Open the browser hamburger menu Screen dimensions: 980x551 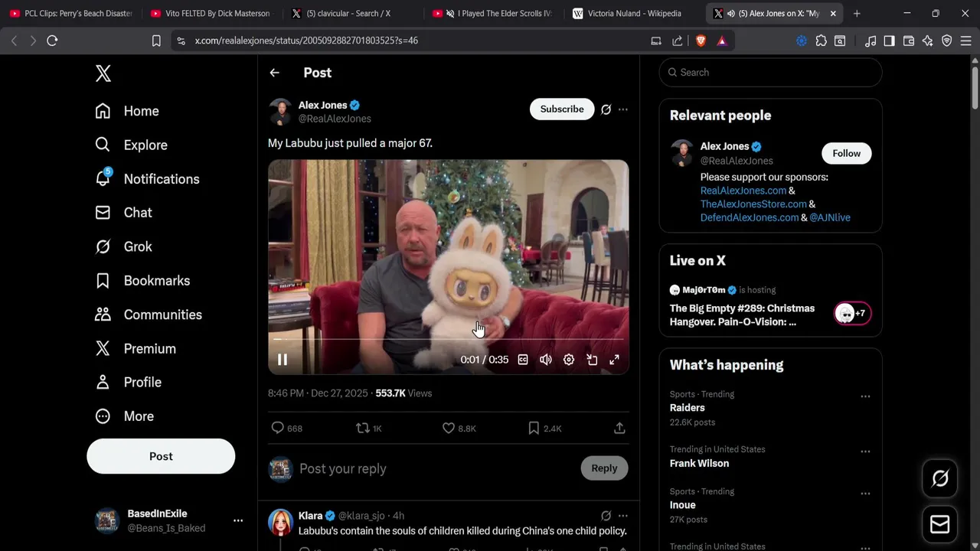pos(965,41)
